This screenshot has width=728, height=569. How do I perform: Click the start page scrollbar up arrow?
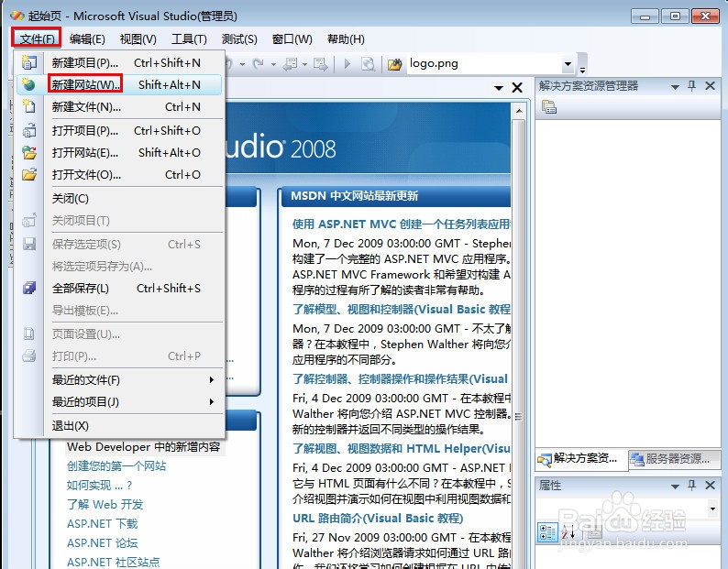[x=519, y=111]
